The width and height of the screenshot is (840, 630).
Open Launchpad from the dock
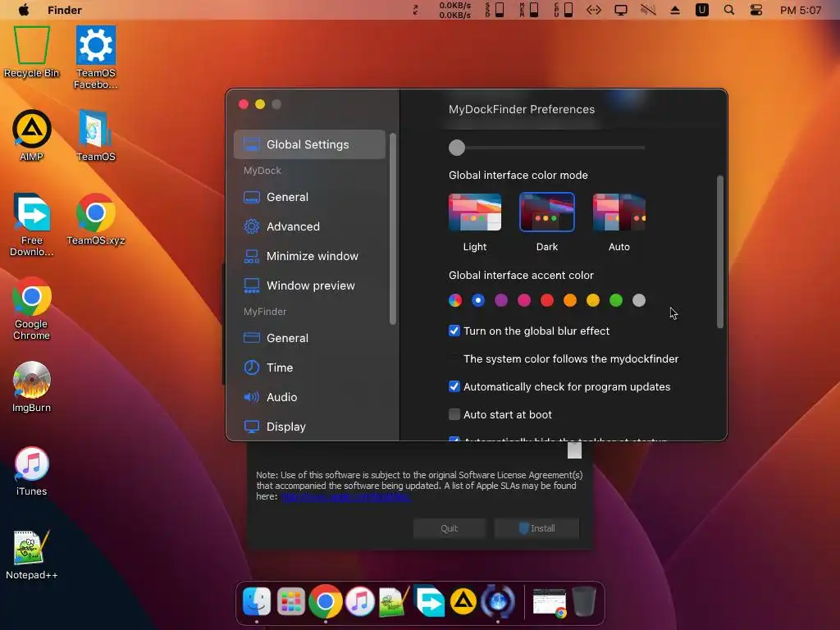point(291,601)
